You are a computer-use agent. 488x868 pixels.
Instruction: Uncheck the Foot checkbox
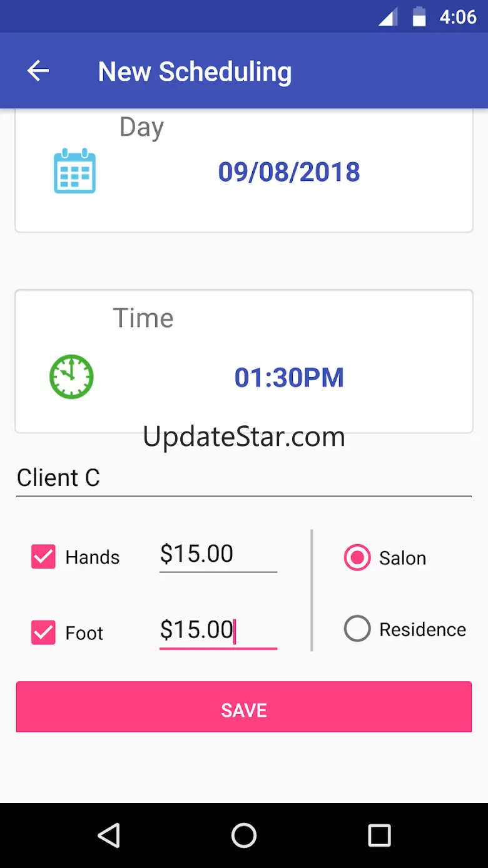pos(43,633)
